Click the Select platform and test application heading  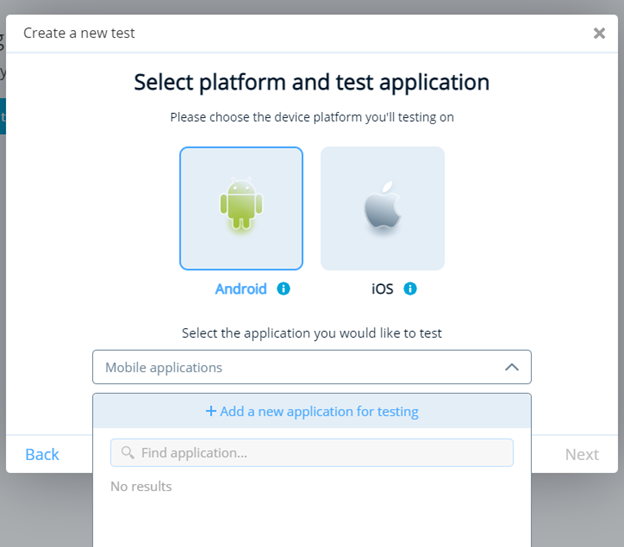point(312,82)
